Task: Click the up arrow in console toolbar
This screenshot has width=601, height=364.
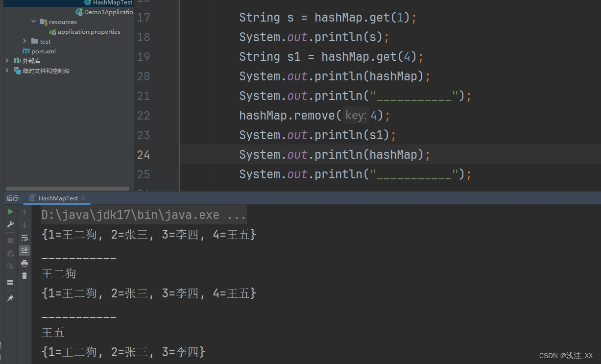Action: 24,212
